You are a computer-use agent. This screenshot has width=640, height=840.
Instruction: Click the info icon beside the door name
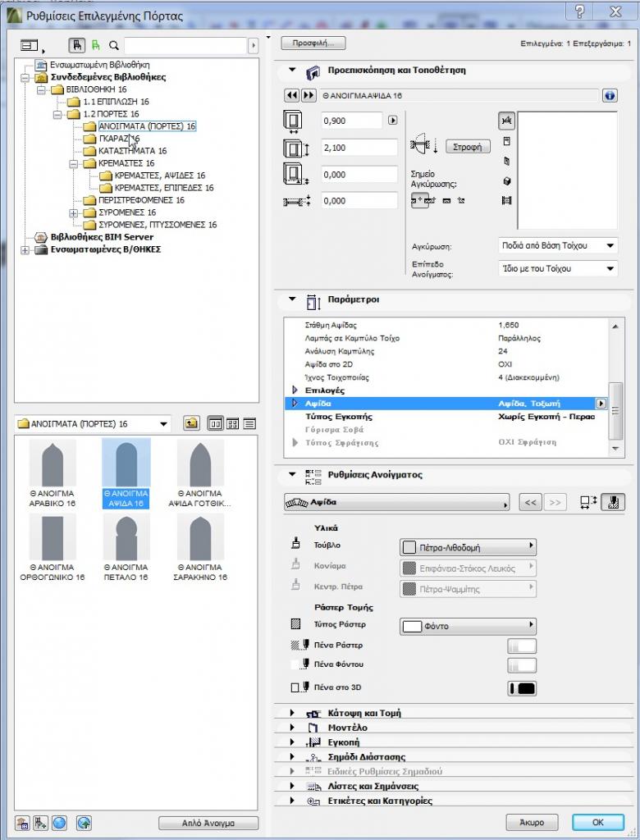[610, 96]
